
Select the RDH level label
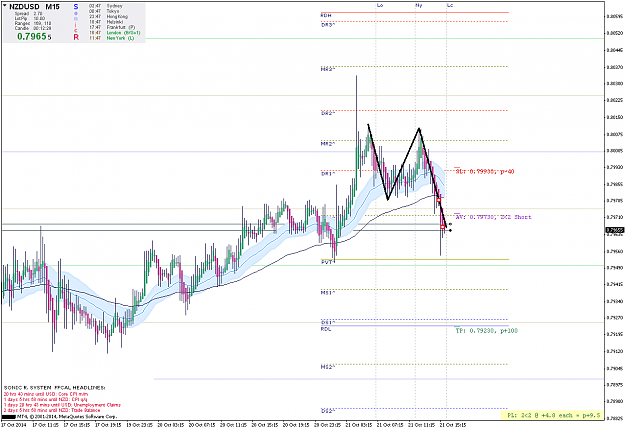coord(326,15)
